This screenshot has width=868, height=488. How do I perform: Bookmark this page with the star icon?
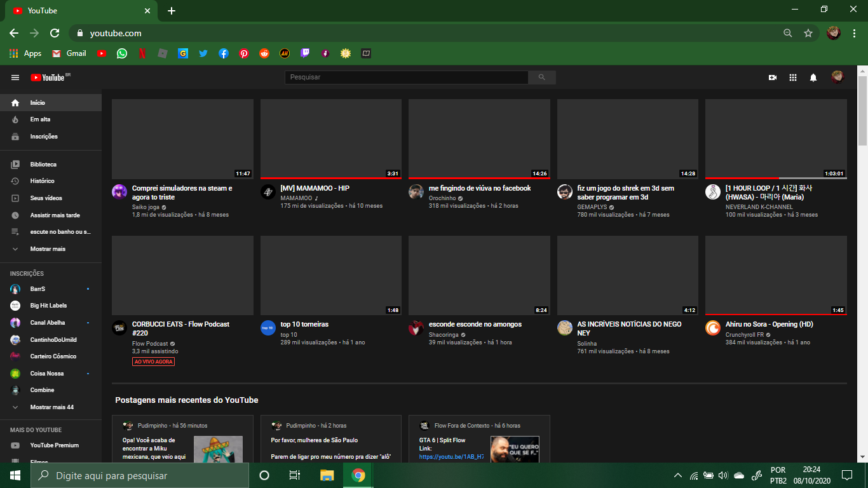(x=808, y=33)
